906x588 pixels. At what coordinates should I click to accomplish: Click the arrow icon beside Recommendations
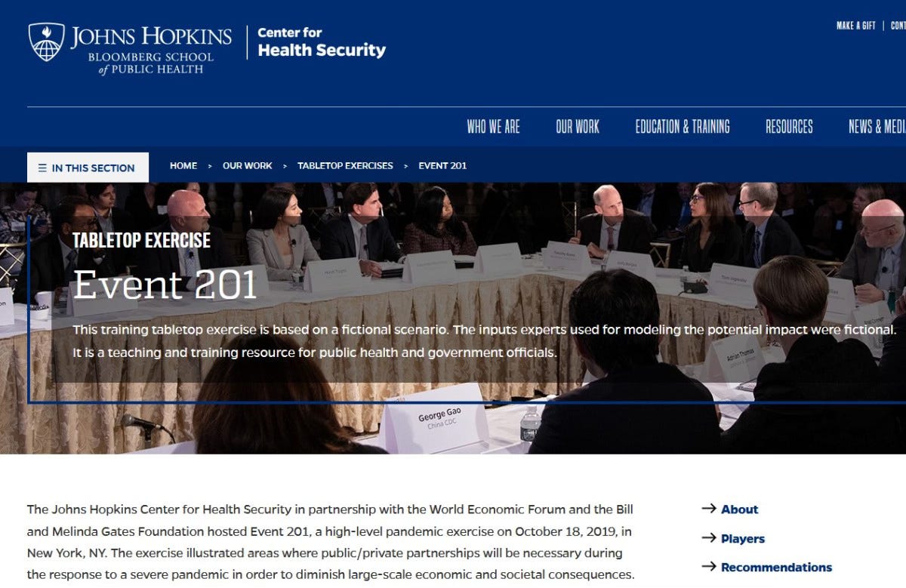(708, 567)
